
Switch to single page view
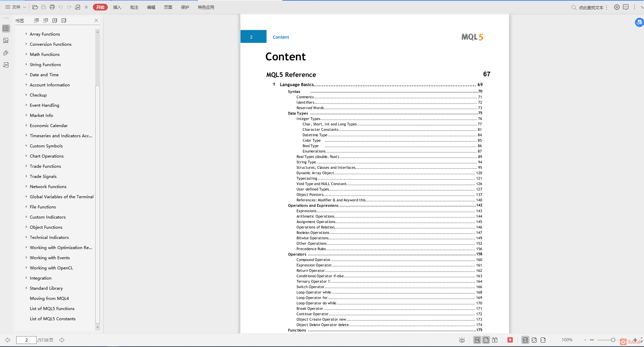pos(486,340)
